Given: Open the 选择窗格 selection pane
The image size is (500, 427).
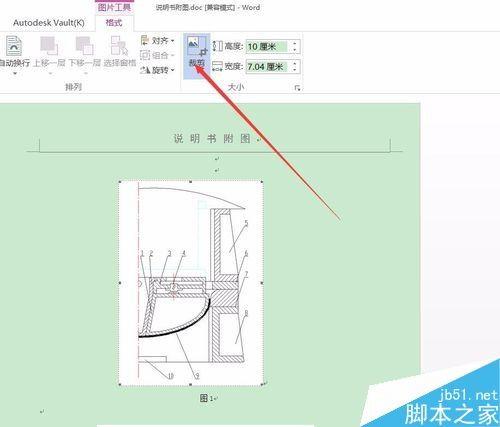Looking at the screenshot, I should pos(119,52).
